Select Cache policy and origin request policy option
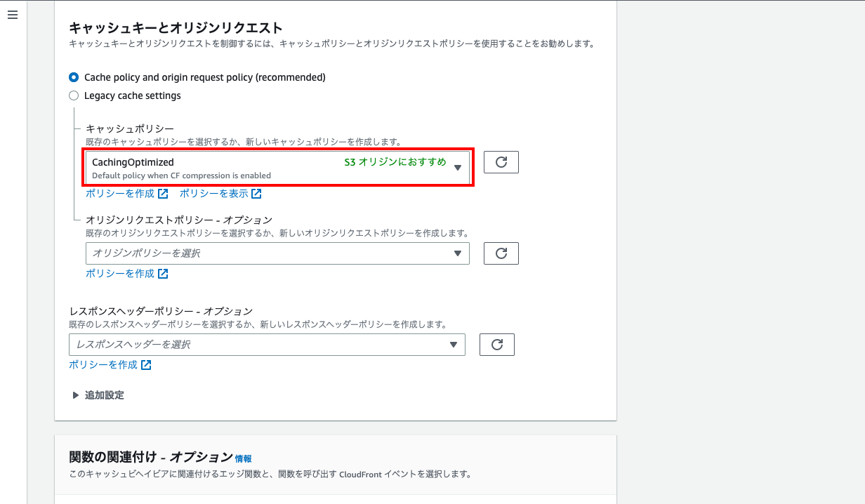865x504 pixels. (x=74, y=77)
